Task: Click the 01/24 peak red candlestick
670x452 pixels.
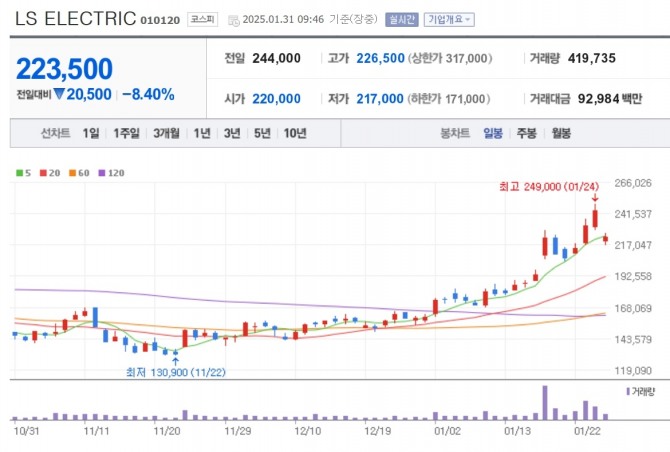Action: click(x=595, y=218)
